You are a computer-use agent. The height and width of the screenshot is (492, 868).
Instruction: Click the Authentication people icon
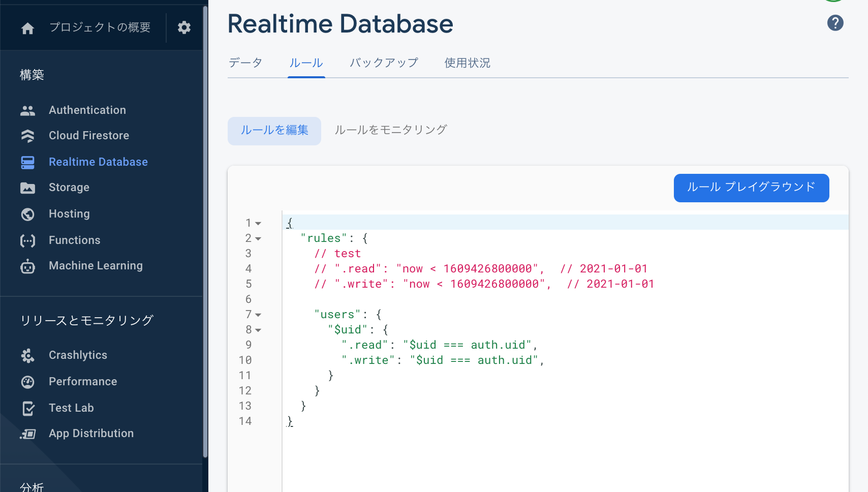click(x=27, y=110)
